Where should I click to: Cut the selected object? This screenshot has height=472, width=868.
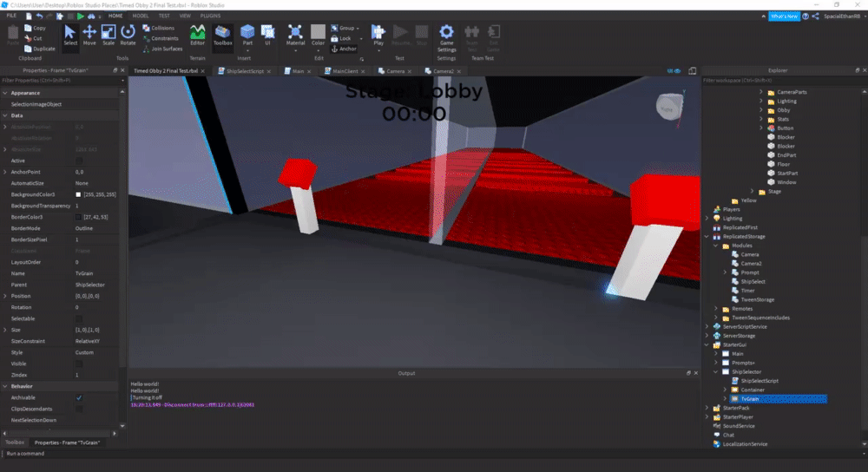tap(33, 38)
